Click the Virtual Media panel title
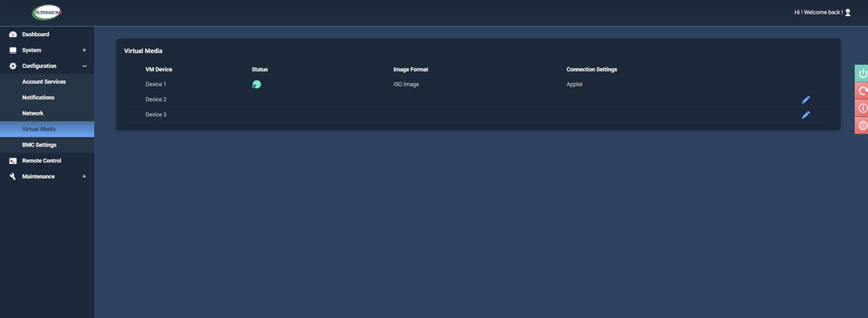The width and height of the screenshot is (868, 318). coord(143,51)
